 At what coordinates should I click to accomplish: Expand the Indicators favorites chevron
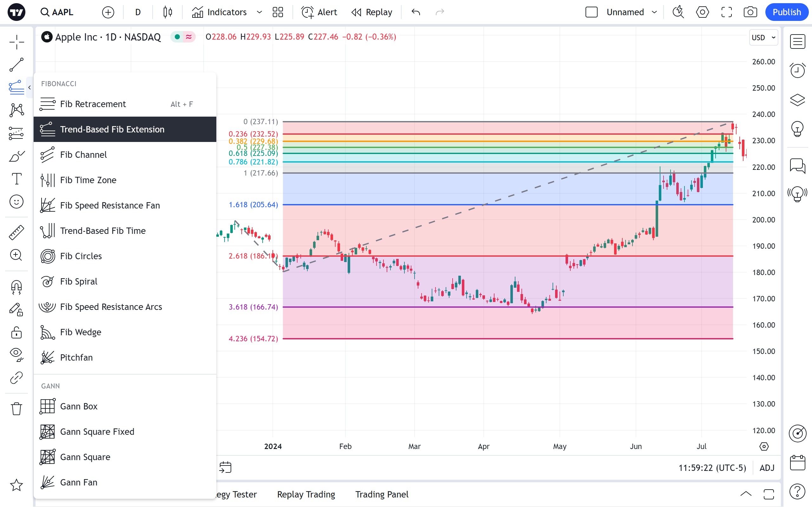[259, 12]
